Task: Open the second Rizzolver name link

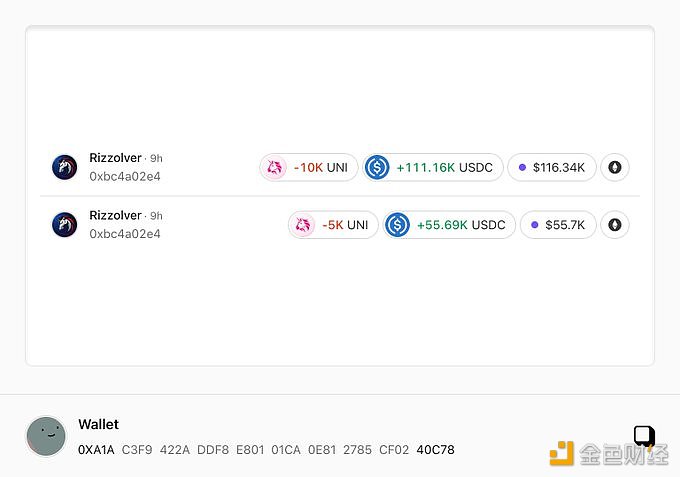Action: [x=115, y=215]
